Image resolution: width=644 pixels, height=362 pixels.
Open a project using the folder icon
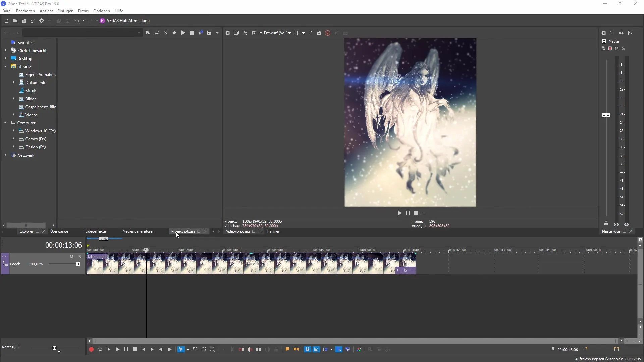coord(15,21)
